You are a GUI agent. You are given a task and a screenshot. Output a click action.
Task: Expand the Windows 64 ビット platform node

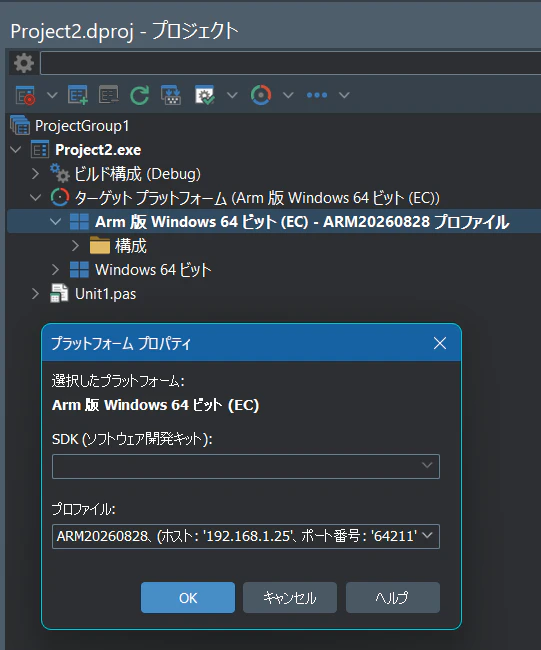tap(55, 269)
